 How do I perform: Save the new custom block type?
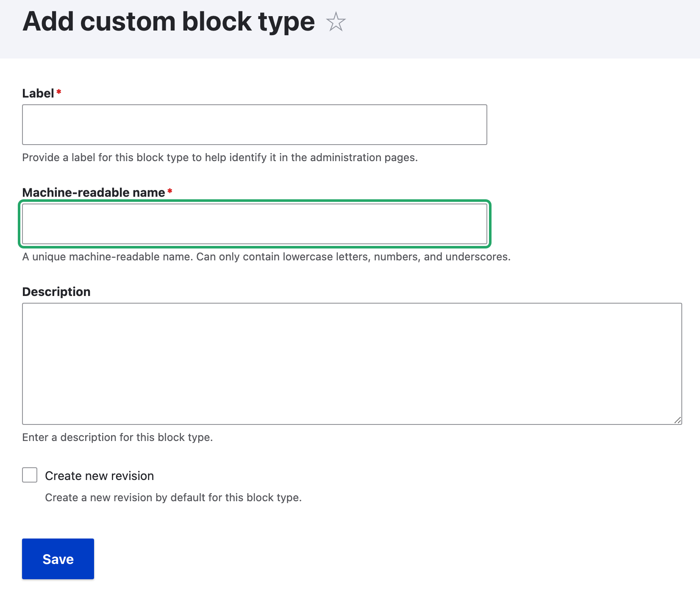(x=58, y=558)
